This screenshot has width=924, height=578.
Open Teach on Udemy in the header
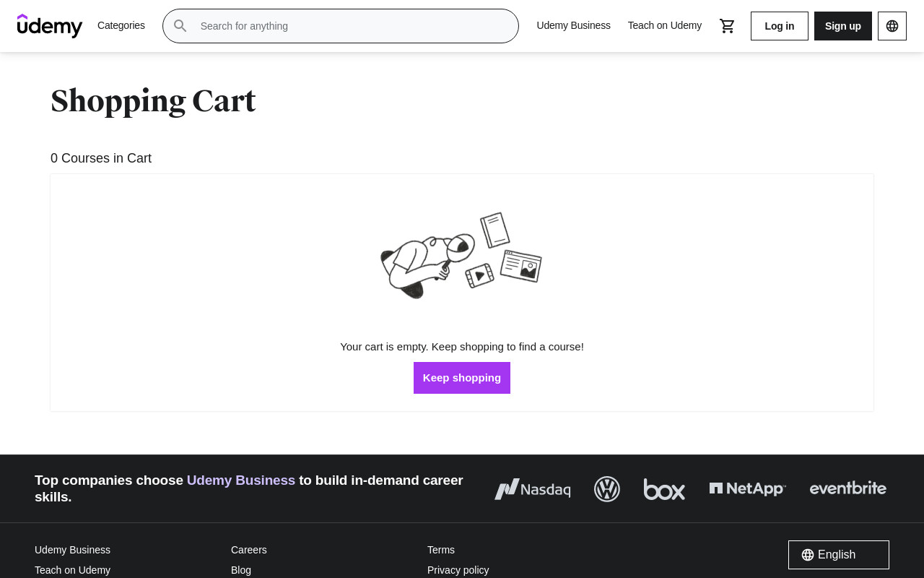coord(665,26)
